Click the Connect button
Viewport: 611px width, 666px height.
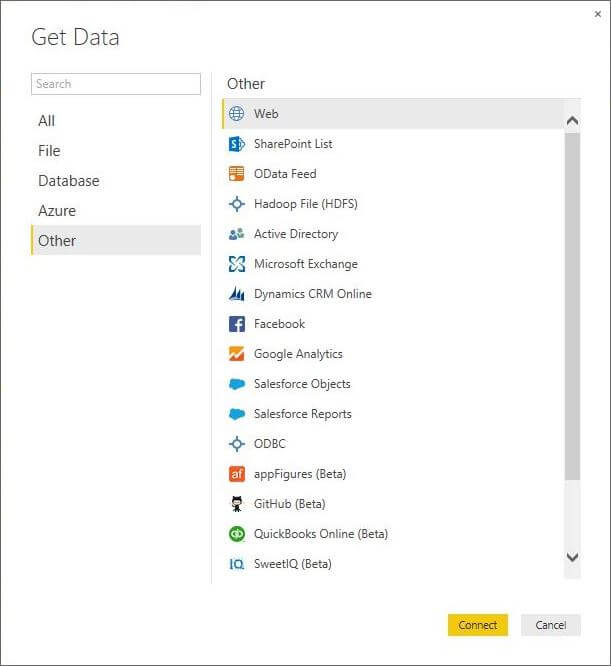478,625
